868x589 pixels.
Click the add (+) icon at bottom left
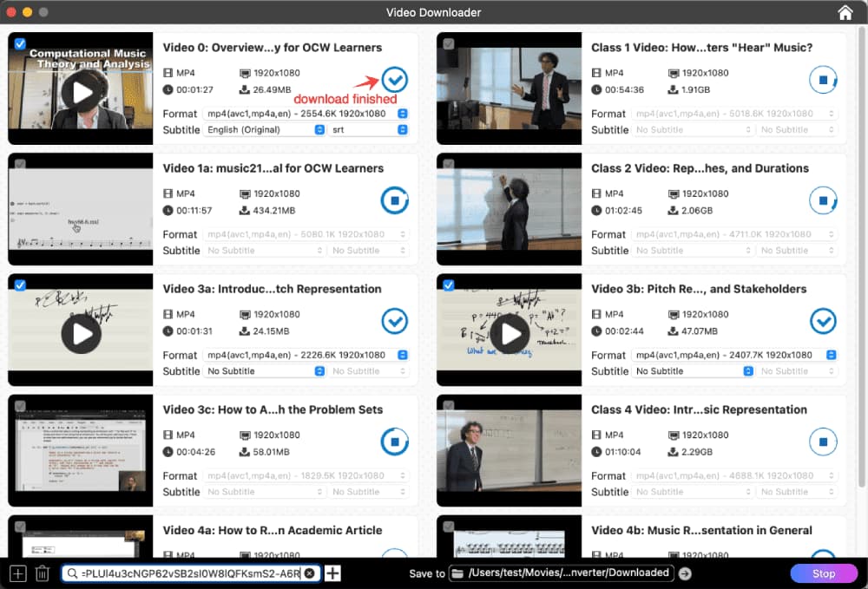[16, 573]
